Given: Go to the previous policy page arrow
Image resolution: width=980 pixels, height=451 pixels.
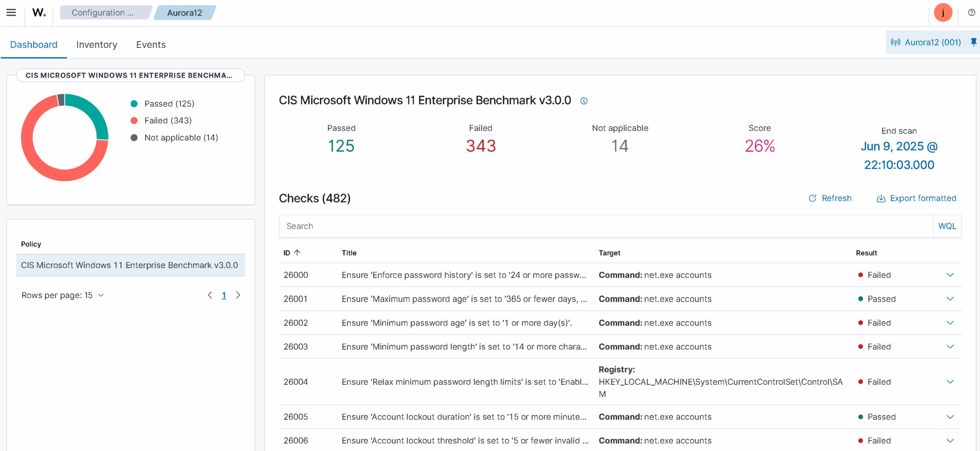Looking at the screenshot, I should click(x=210, y=295).
